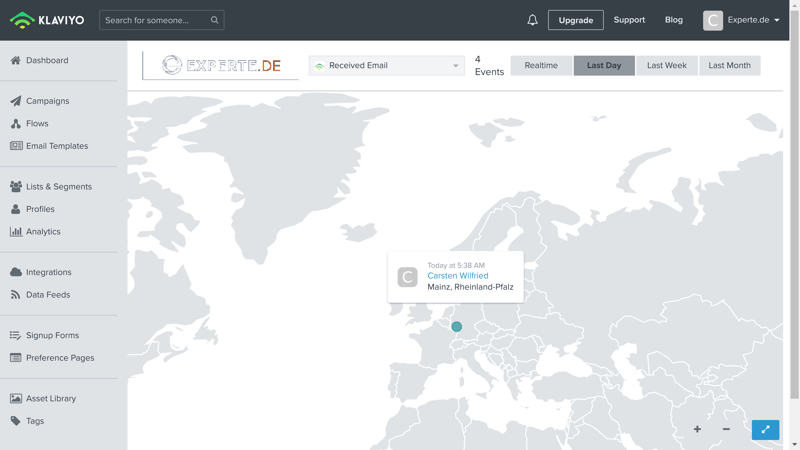Switch to Realtime time range

pyautogui.click(x=541, y=66)
